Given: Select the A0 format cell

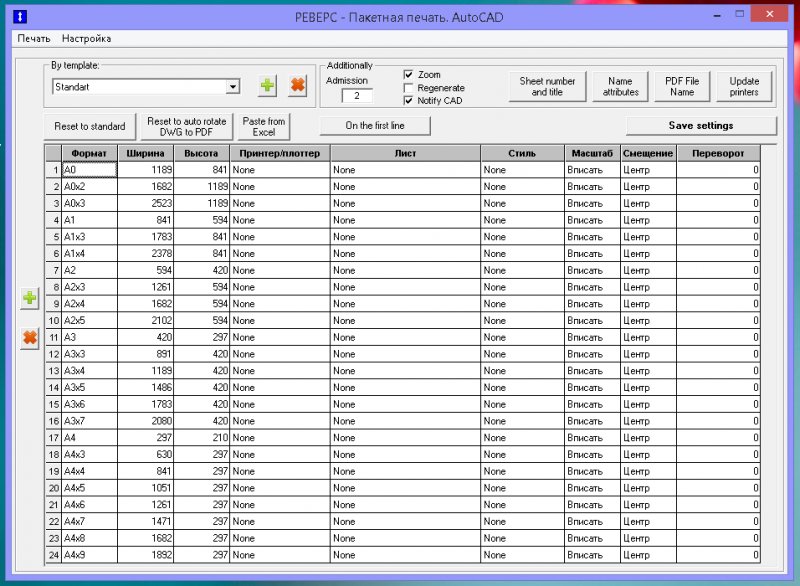Looking at the screenshot, I should [90, 170].
